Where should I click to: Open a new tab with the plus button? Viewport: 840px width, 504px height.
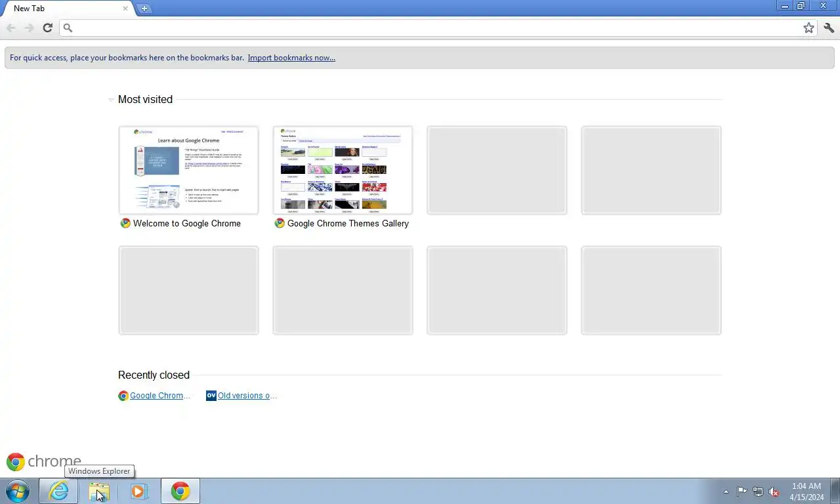[144, 9]
